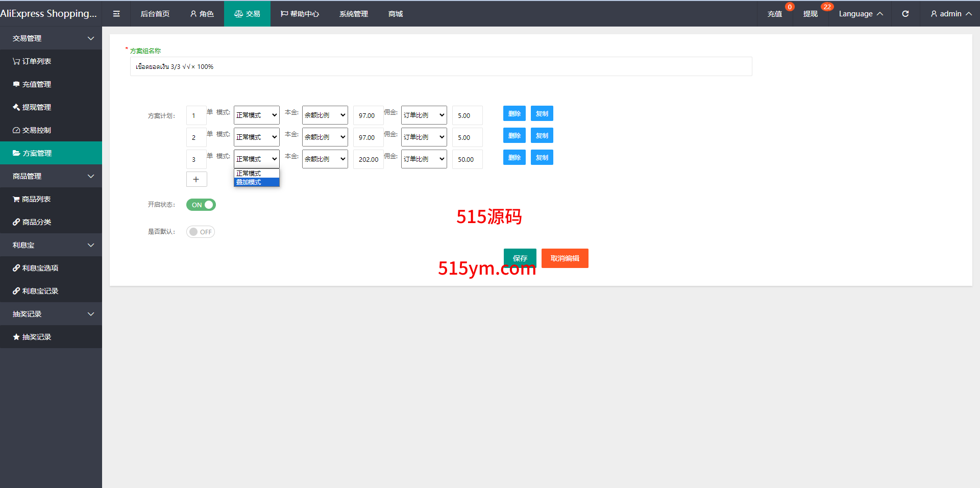980x488 pixels.
Task: Click the green 保存 button
Action: [520, 258]
